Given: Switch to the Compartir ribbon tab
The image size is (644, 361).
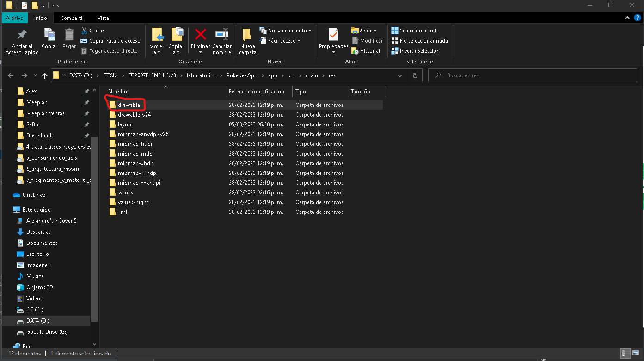Looking at the screenshot, I should click(72, 18).
